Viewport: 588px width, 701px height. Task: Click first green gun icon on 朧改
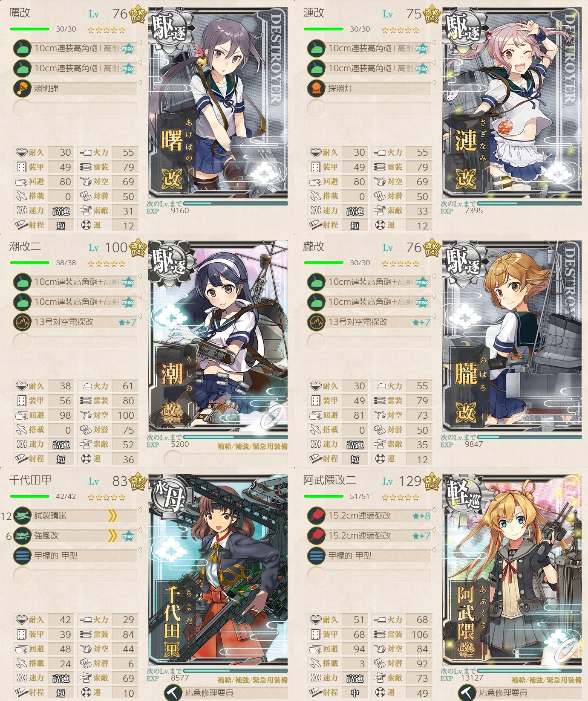pos(316,282)
